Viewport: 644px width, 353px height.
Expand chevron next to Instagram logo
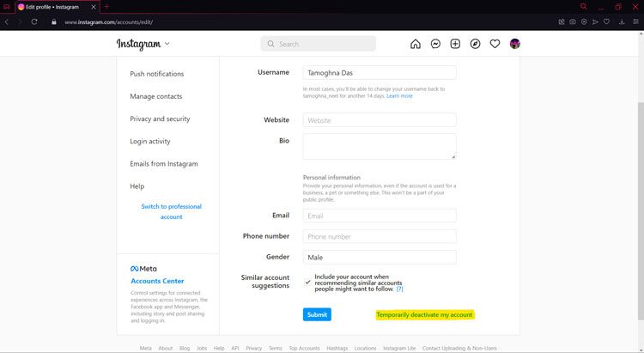point(167,44)
